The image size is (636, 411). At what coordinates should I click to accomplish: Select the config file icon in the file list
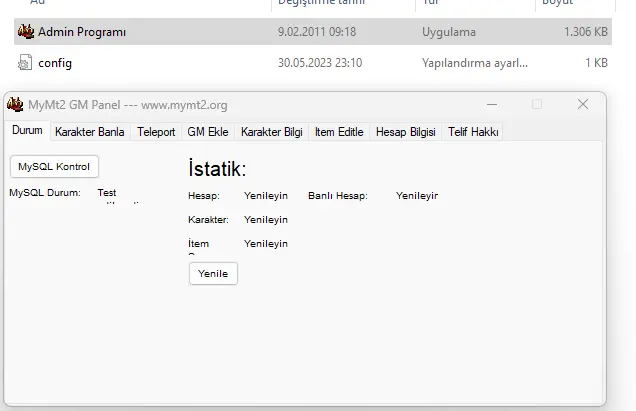pyautogui.click(x=25, y=62)
